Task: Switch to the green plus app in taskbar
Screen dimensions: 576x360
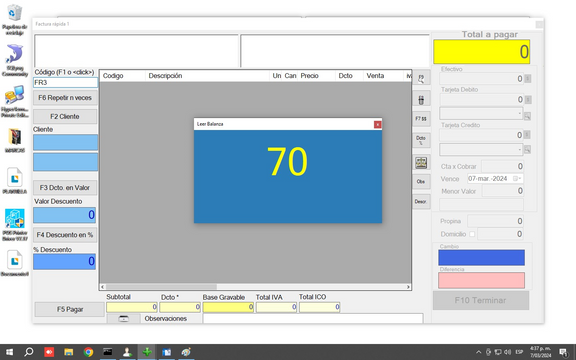Action: click(x=147, y=352)
